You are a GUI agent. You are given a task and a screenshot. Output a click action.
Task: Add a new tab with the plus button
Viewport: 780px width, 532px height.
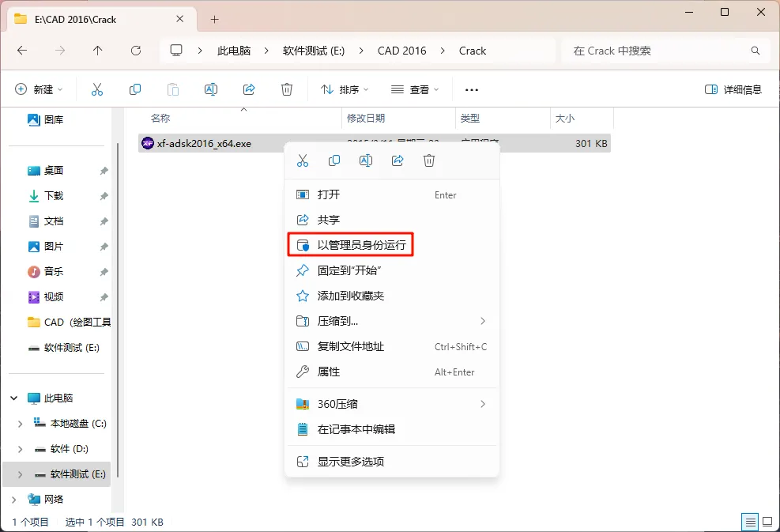point(214,20)
